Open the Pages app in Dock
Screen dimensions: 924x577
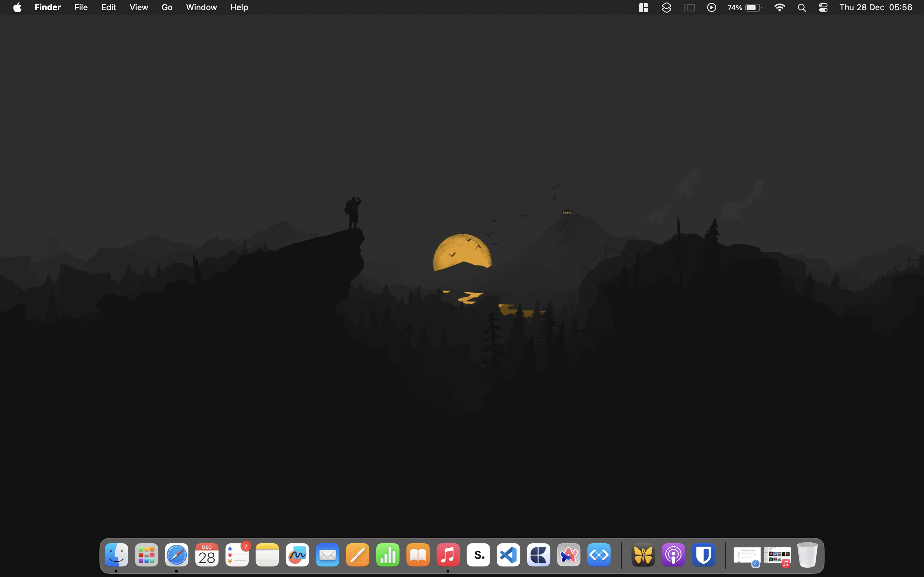(357, 555)
